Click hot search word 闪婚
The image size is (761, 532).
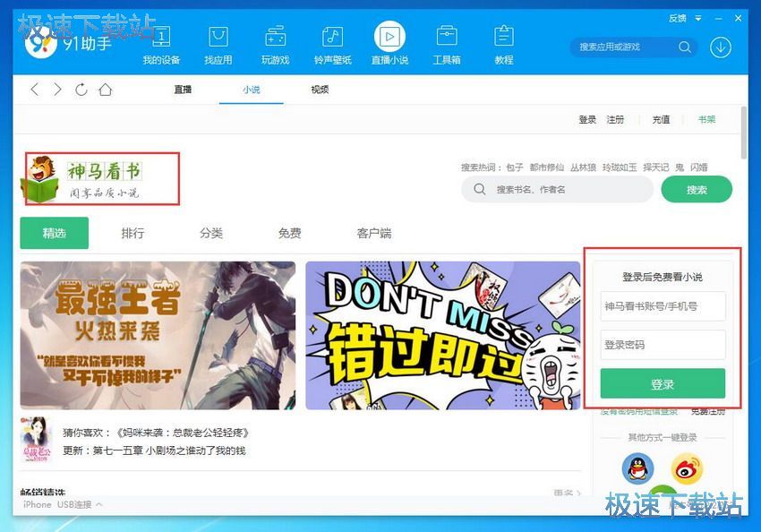pos(699,167)
